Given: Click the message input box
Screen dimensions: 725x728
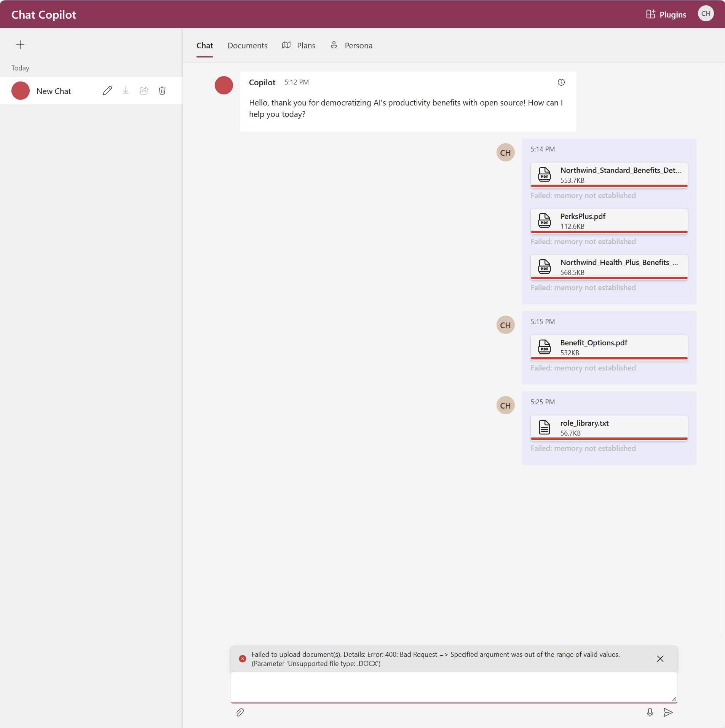Looking at the screenshot, I should coord(453,687).
